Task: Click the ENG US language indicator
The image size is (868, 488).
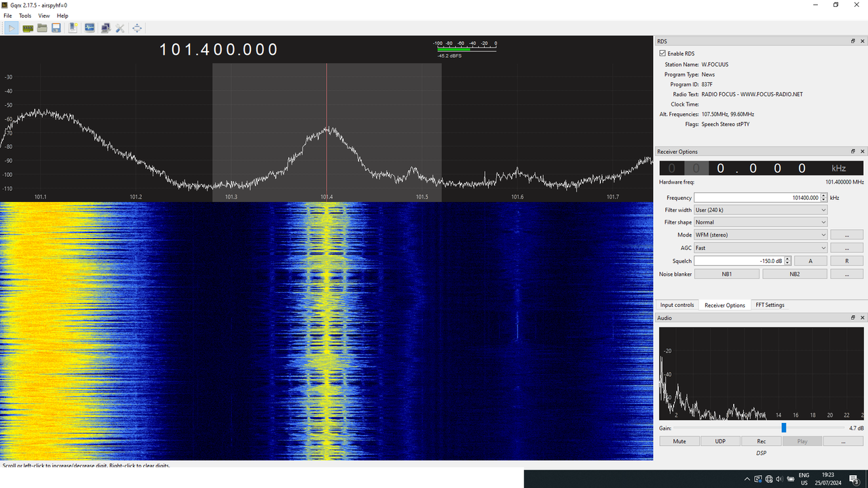Action: (x=804, y=479)
